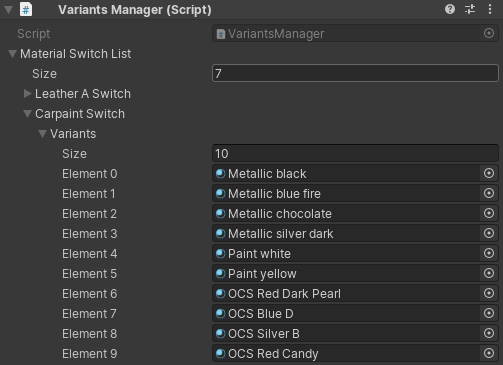Click the Variants size field showing 10
This screenshot has width=503, height=365.
355,153
